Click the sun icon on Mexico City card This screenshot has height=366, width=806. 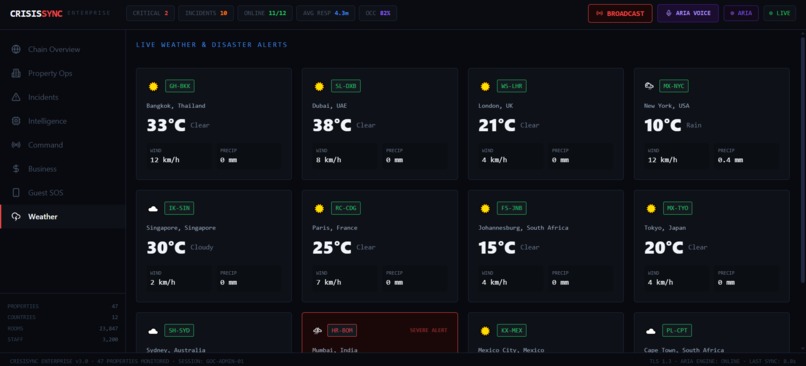point(485,331)
